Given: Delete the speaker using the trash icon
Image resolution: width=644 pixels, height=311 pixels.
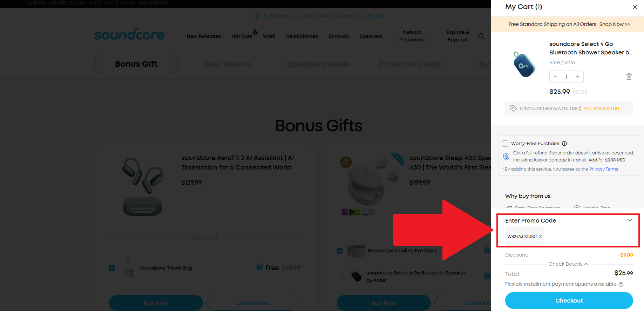Looking at the screenshot, I should (x=629, y=77).
